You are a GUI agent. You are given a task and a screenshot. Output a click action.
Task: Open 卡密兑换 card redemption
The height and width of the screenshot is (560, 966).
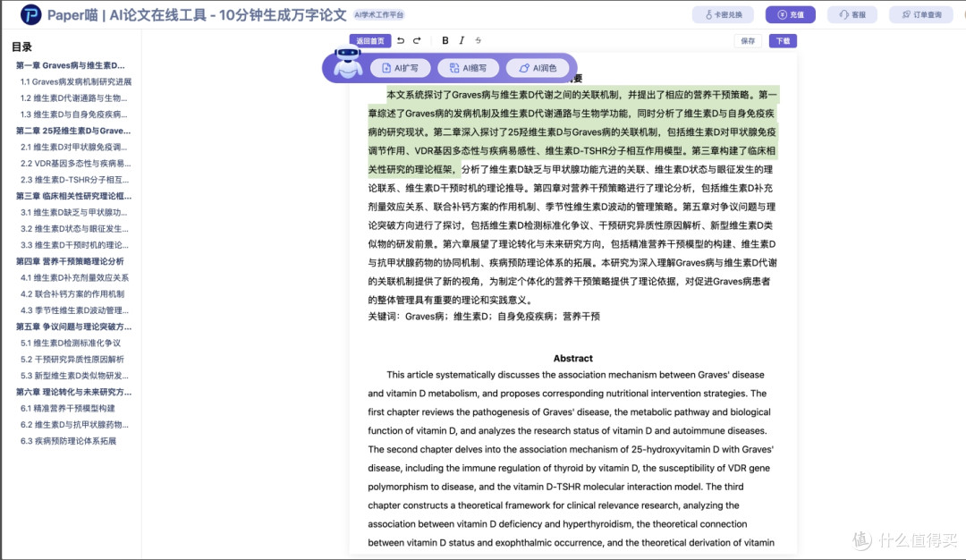pyautogui.click(x=724, y=15)
